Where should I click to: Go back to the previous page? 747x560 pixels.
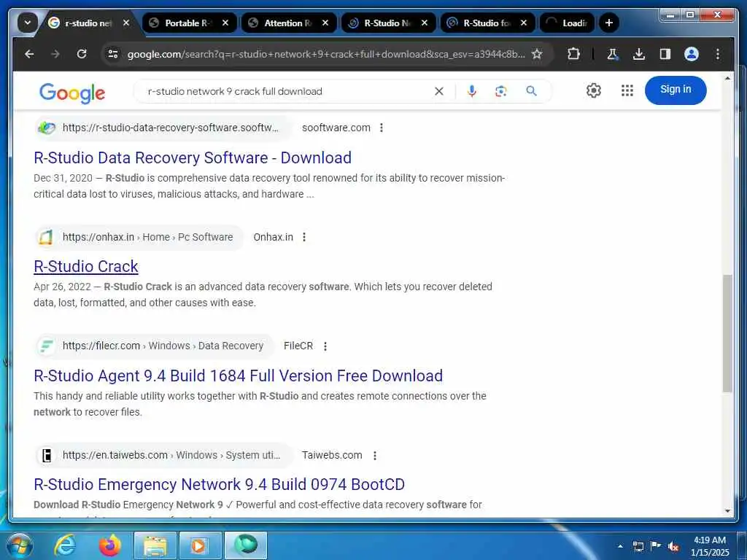tap(29, 54)
